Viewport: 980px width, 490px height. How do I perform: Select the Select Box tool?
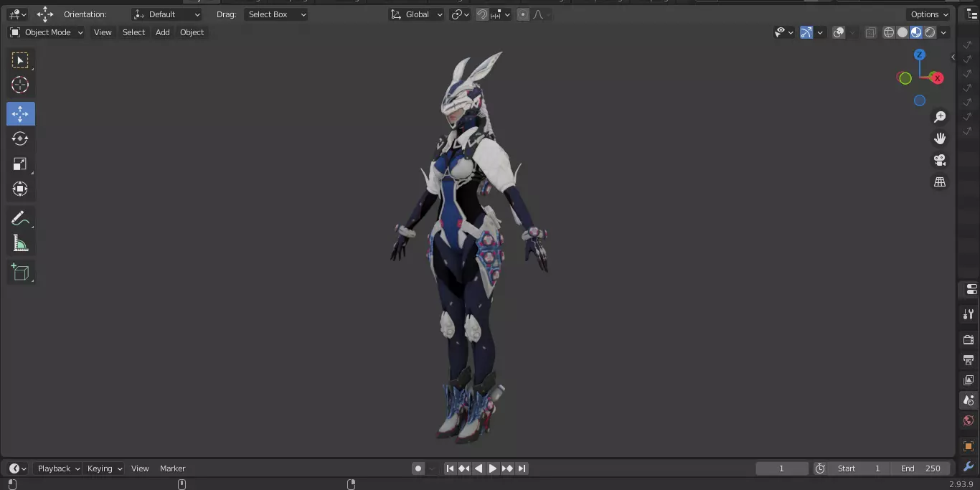tap(20, 60)
